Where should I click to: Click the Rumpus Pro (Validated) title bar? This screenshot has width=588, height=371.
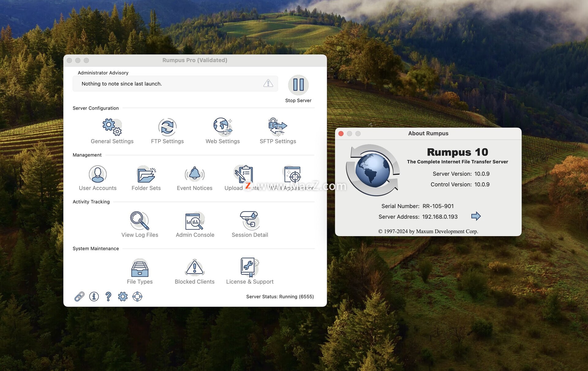195,60
